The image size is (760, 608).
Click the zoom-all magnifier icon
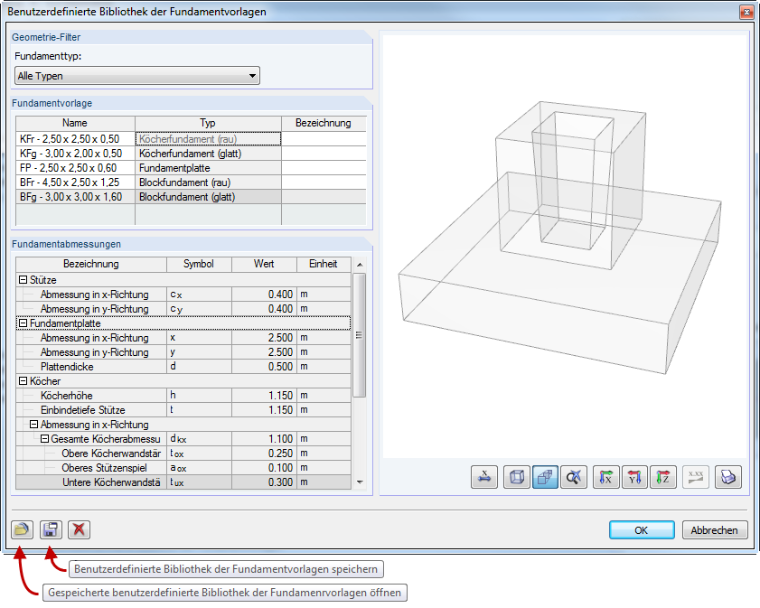click(x=574, y=478)
